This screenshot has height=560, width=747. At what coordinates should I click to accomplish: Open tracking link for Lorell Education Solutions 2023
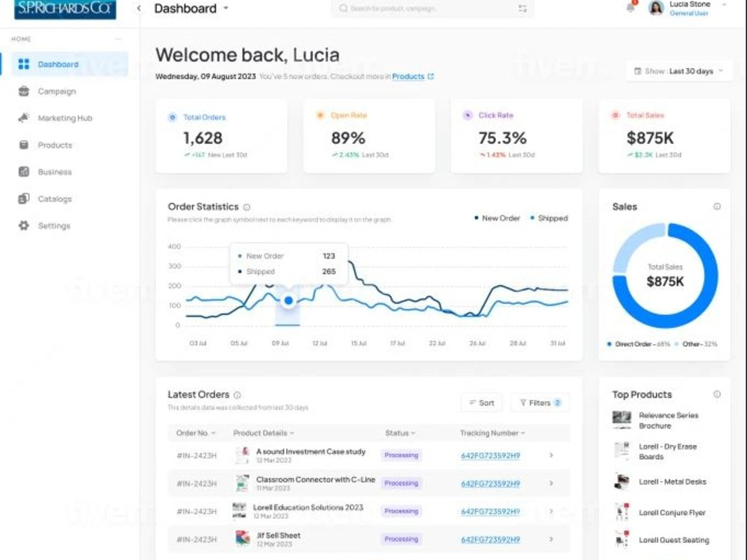point(490,511)
